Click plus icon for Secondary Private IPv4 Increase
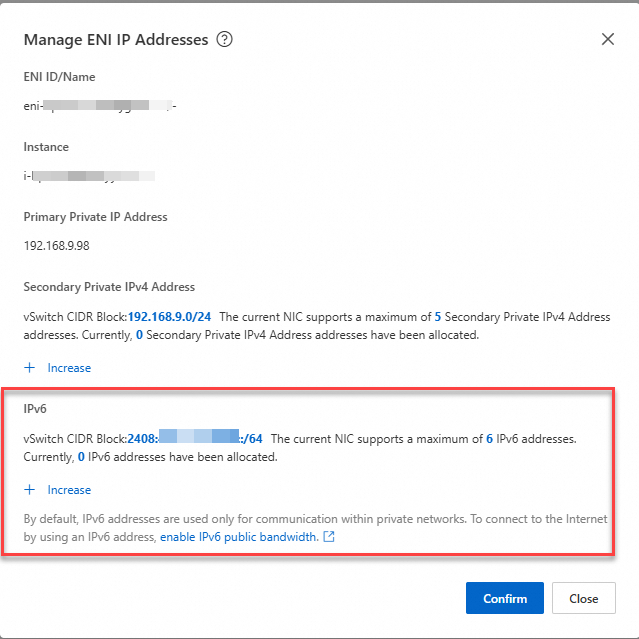Image resolution: width=639 pixels, height=639 pixels. coord(29,368)
